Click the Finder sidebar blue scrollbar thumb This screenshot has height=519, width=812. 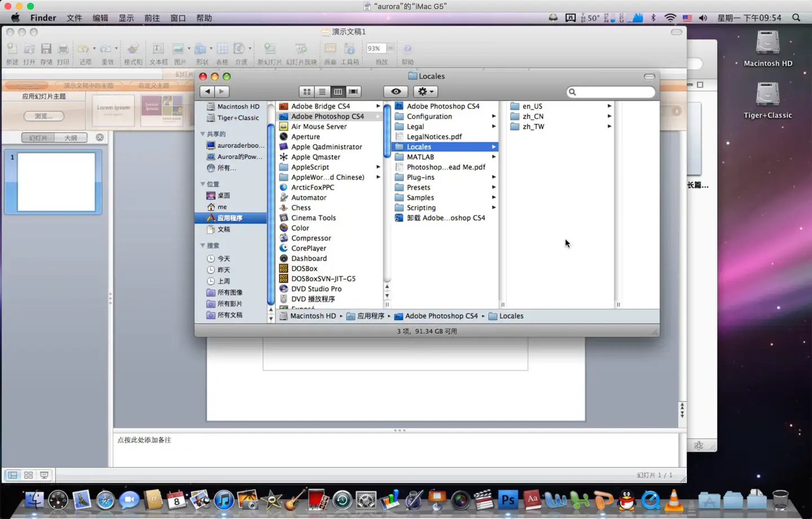pyautogui.click(x=271, y=214)
